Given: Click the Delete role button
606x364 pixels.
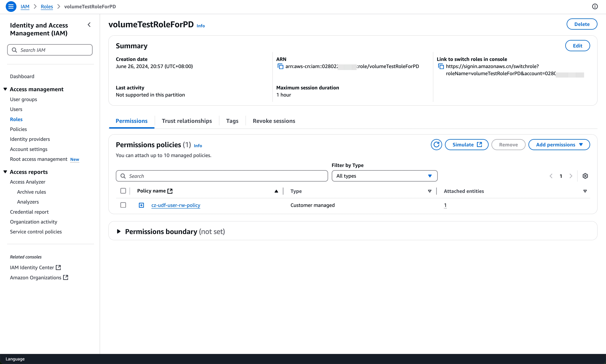Looking at the screenshot, I should [581, 24].
